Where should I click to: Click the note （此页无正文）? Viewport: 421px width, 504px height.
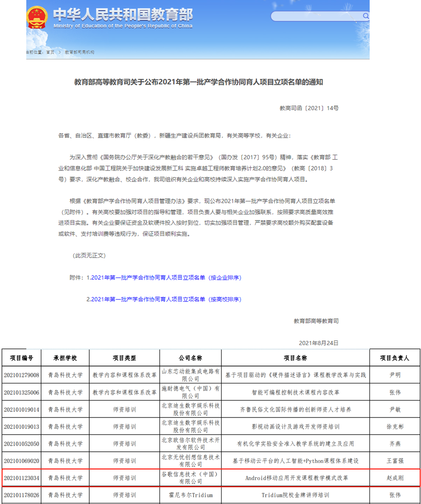(x=89, y=255)
